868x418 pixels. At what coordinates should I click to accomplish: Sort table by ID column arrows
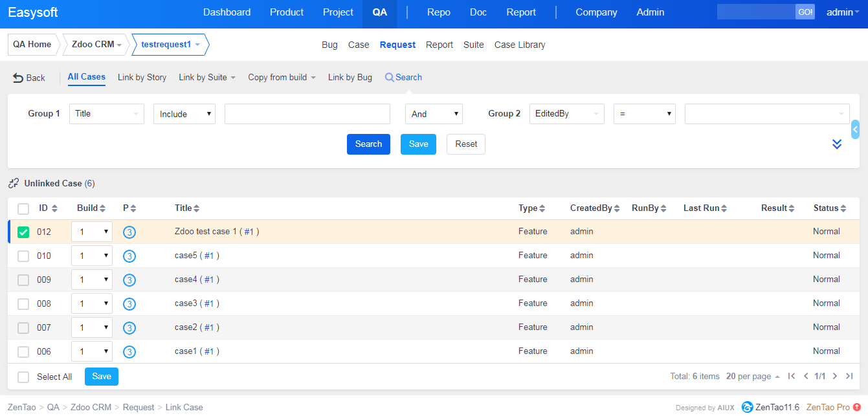(x=54, y=208)
